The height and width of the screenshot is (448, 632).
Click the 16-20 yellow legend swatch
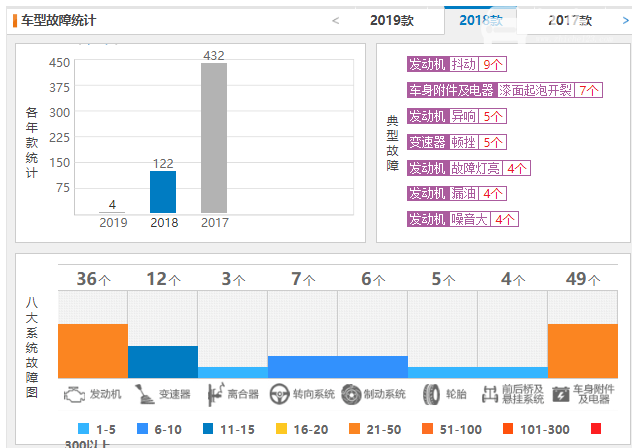coord(281,428)
